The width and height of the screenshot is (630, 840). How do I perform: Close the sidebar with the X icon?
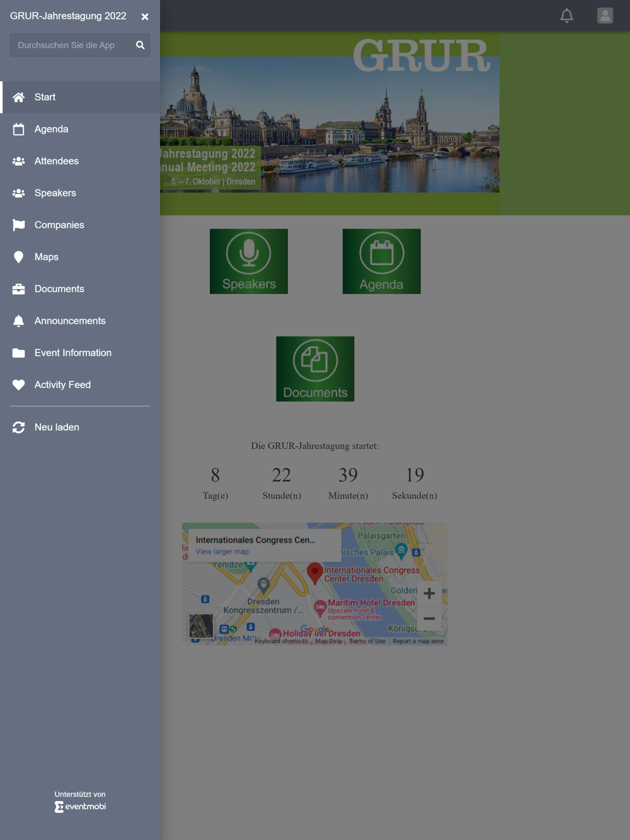pyautogui.click(x=145, y=17)
